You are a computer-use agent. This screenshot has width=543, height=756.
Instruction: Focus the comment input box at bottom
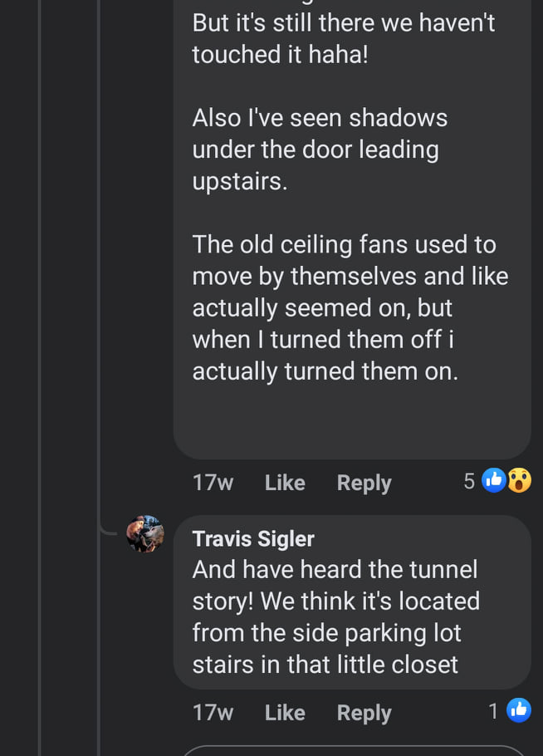pyautogui.click(x=357, y=749)
